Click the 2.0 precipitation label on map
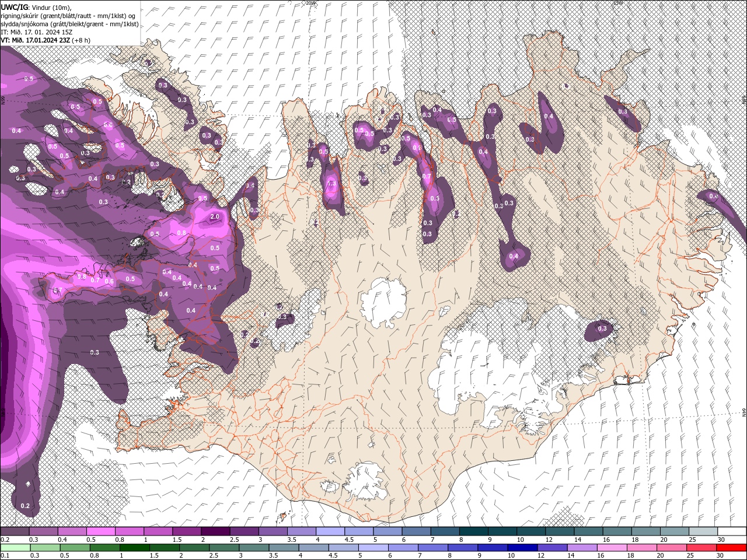 click(x=214, y=216)
